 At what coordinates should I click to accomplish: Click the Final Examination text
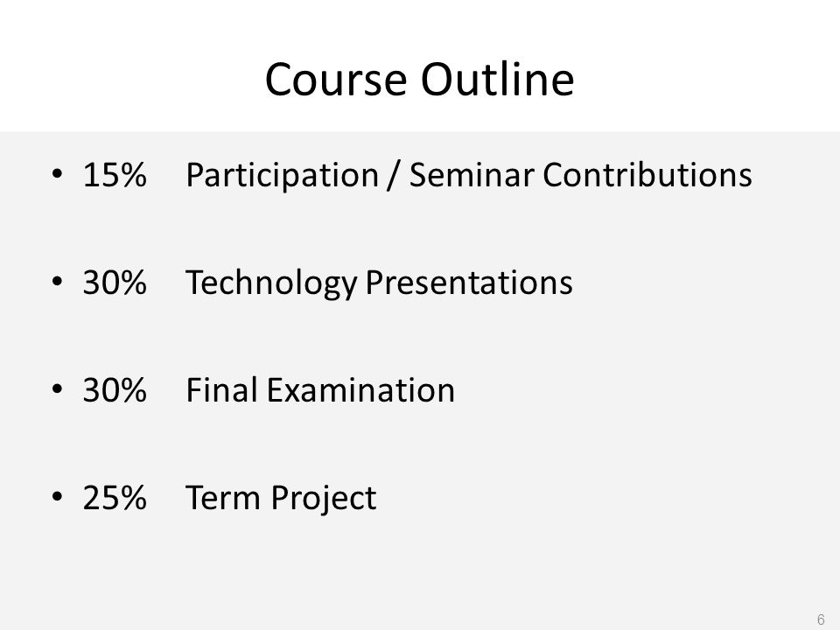tap(320, 390)
